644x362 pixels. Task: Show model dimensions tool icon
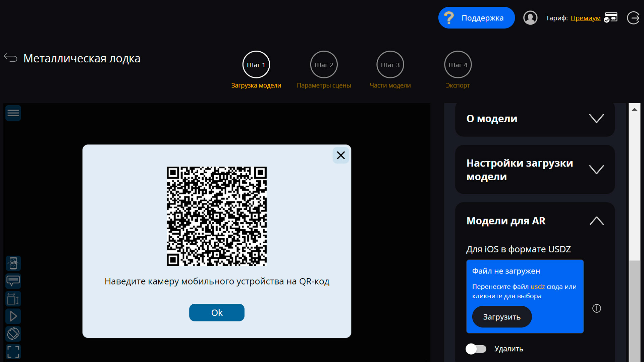click(13, 299)
